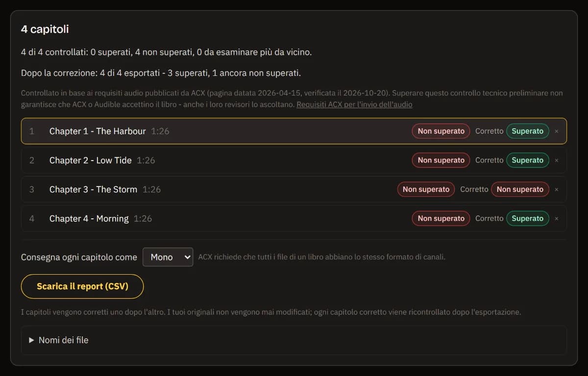This screenshot has width=588, height=376.
Task: Select the Chapter 4 - Morning row
Action: pyautogui.click(x=294, y=218)
